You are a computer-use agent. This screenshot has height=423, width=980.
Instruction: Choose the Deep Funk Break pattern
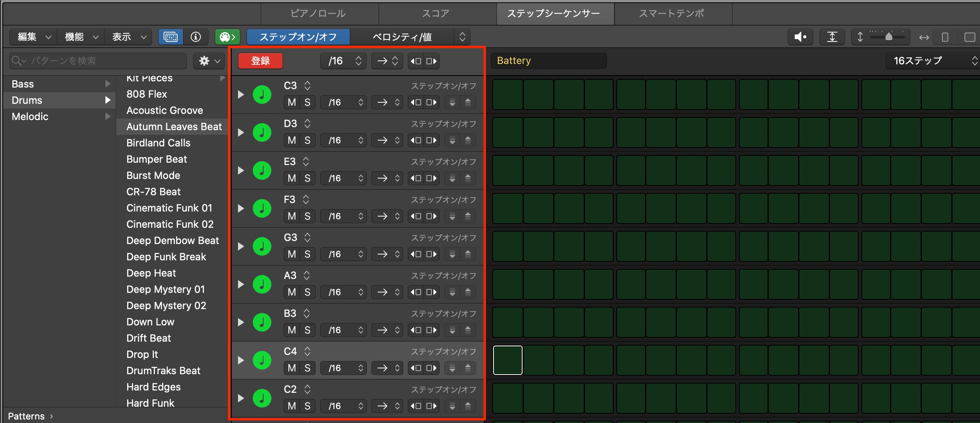[x=172, y=257]
